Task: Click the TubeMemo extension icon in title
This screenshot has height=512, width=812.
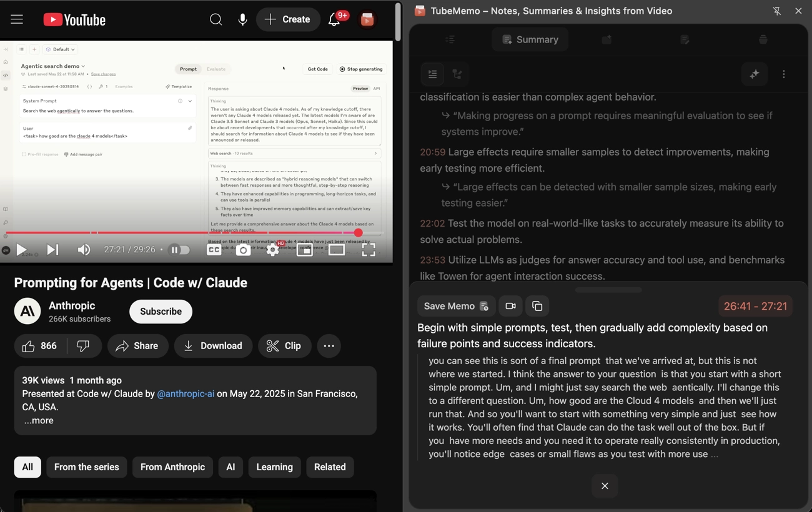Action: coord(420,11)
